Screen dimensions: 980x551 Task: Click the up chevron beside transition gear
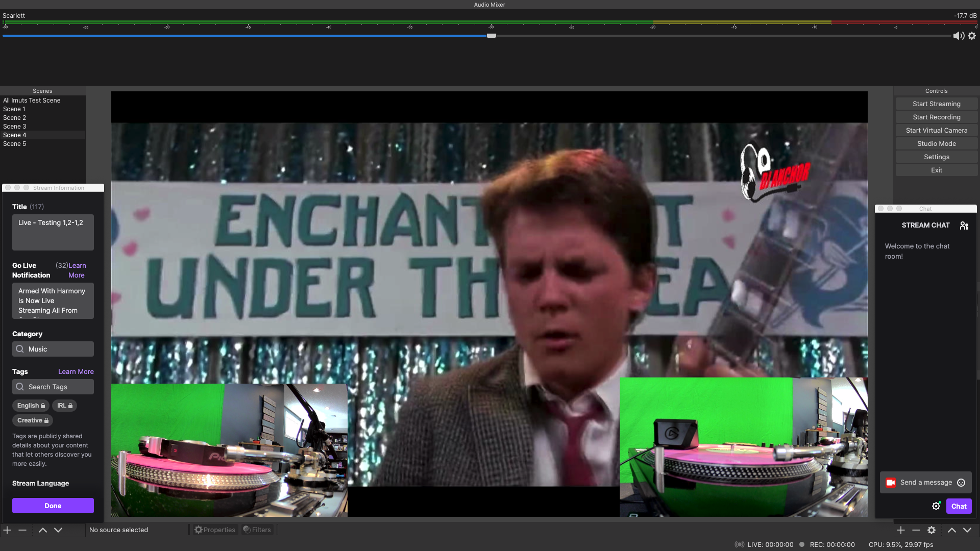click(x=952, y=530)
